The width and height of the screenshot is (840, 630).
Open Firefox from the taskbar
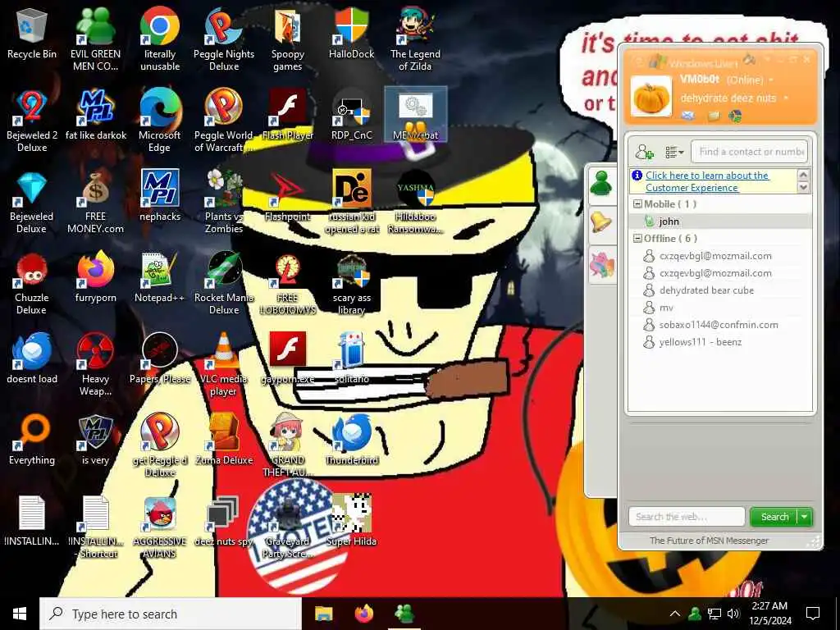tap(363, 614)
